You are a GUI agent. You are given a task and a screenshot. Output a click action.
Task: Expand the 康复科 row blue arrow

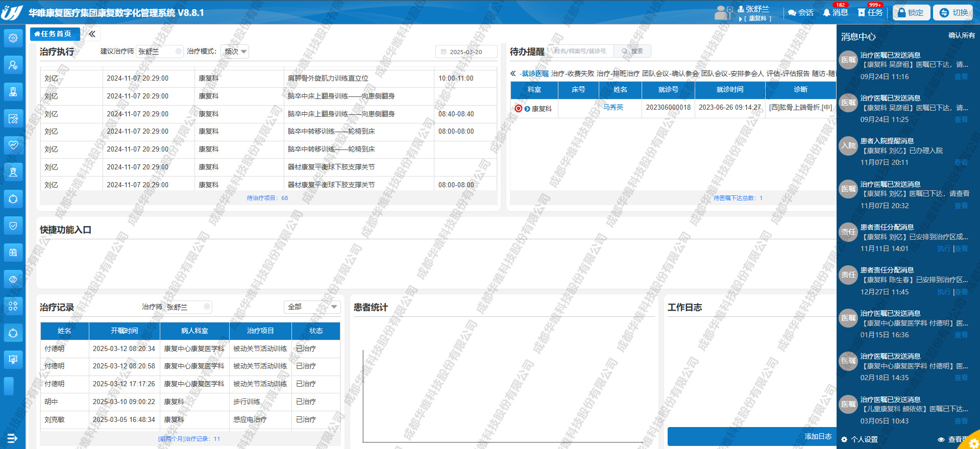click(527, 109)
